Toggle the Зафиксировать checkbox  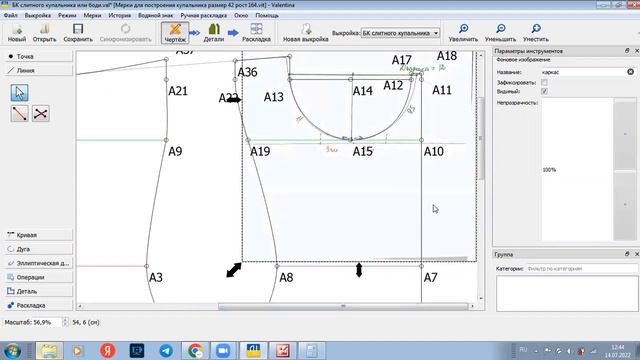coord(544,82)
